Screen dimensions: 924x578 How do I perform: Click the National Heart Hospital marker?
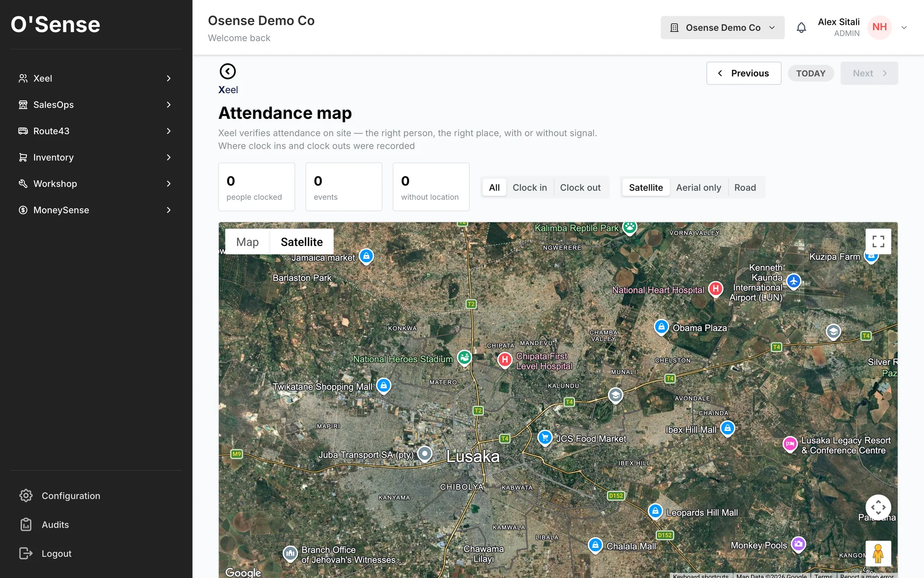[x=716, y=289]
